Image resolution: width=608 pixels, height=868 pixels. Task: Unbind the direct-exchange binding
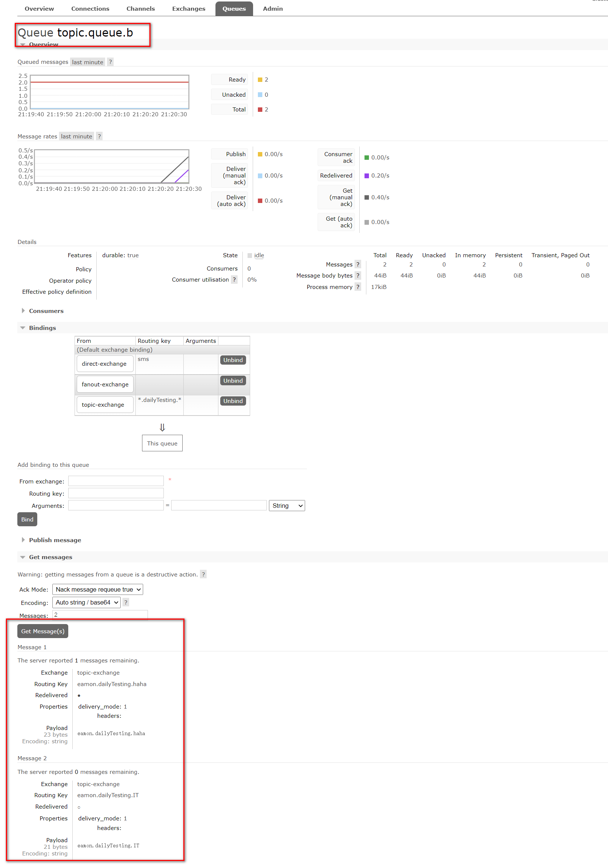coord(233,360)
